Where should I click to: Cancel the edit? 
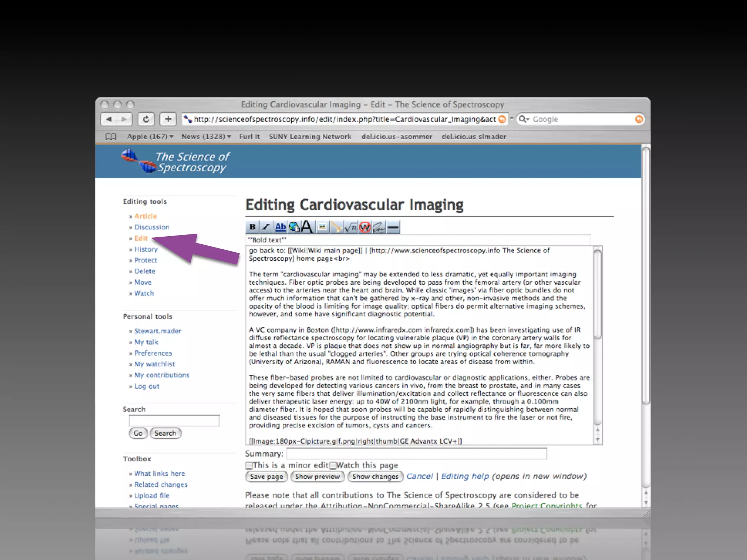tap(419, 476)
